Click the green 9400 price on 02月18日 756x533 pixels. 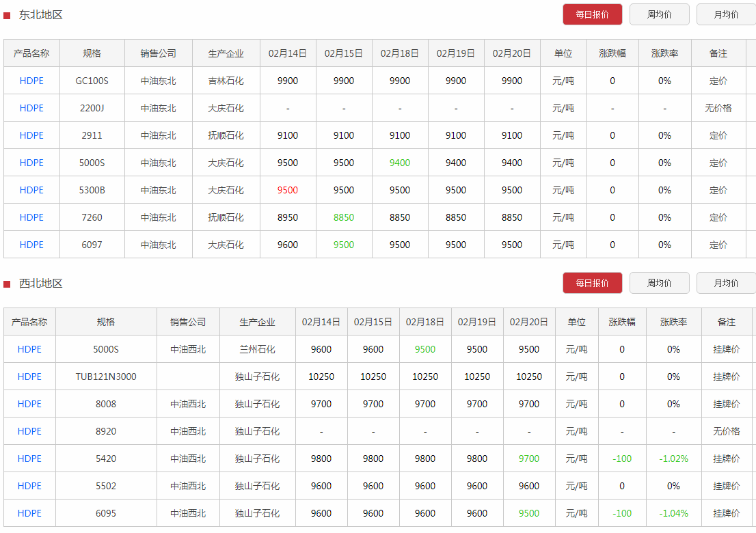click(400, 163)
